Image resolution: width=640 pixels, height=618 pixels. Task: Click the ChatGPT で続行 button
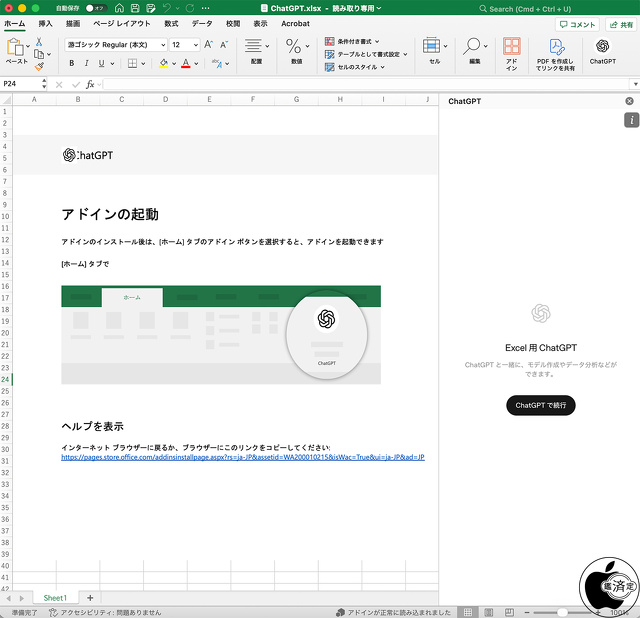pos(540,405)
